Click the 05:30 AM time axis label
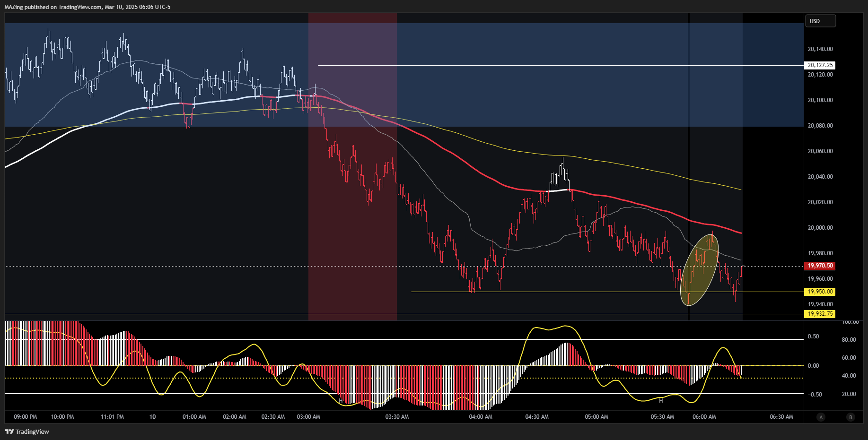 [x=662, y=417]
